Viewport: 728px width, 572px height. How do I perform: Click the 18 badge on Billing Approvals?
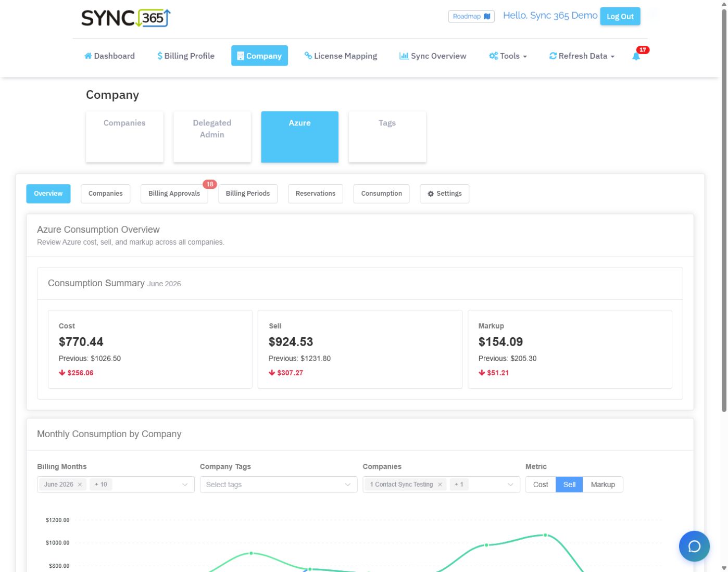tap(210, 184)
